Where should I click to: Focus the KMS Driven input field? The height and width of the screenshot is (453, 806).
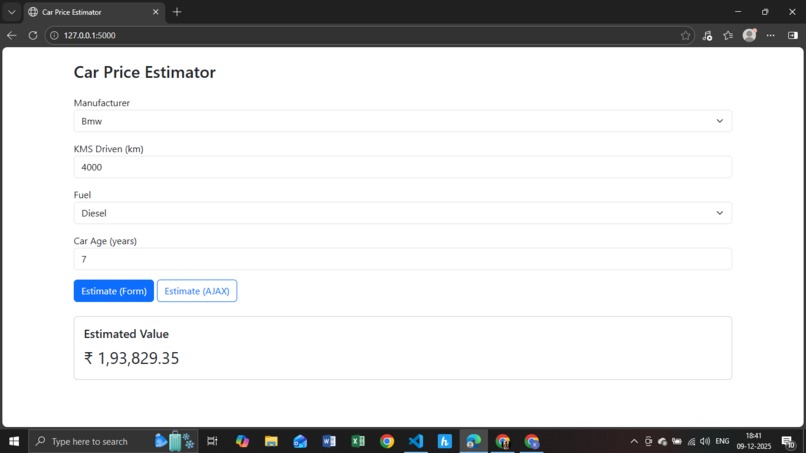402,167
